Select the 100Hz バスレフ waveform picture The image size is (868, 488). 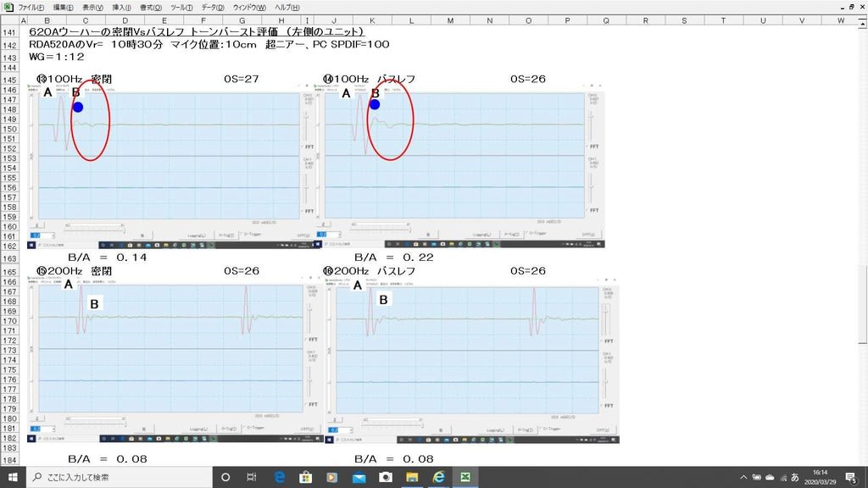(459, 166)
